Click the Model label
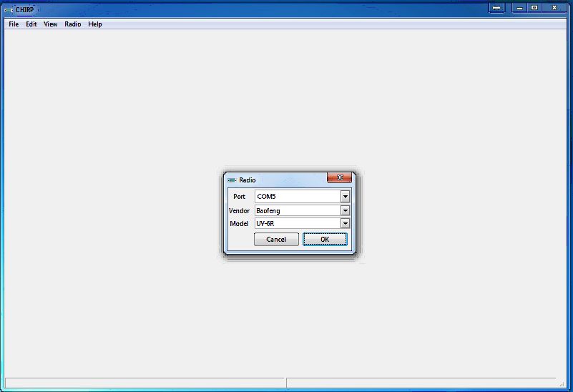Viewport: 573px width, 392px height. pyautogui.click(x=239, y=224)
